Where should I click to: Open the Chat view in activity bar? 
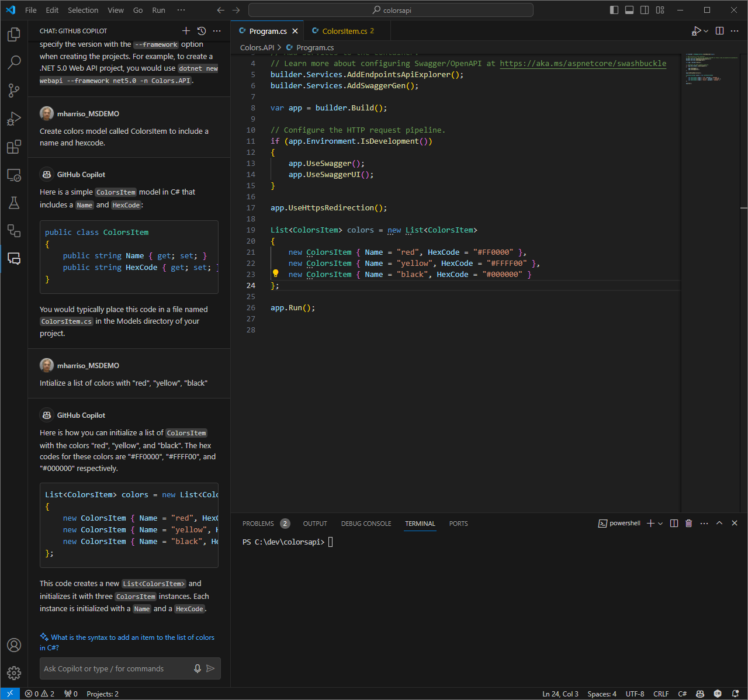coord(14,259)
